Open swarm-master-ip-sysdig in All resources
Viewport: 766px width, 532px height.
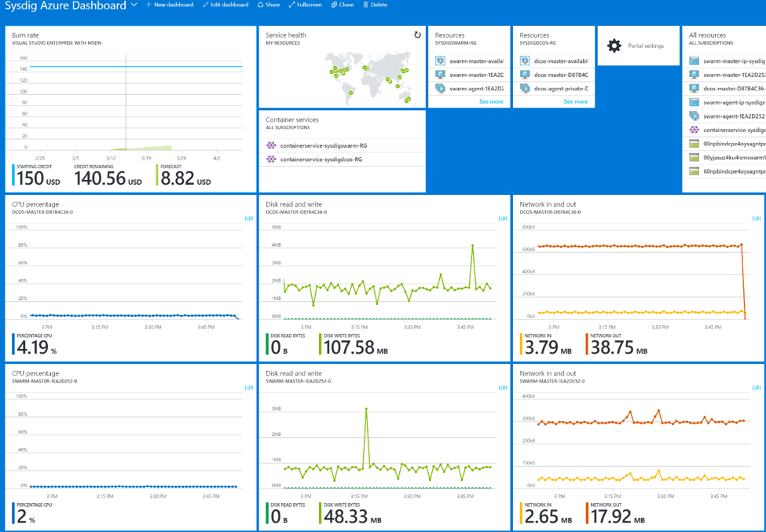click(735, 61)
